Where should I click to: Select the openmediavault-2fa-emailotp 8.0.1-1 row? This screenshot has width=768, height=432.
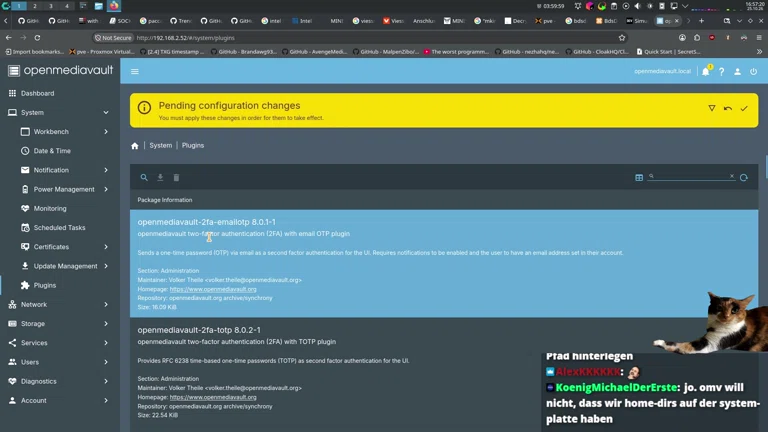444,264
